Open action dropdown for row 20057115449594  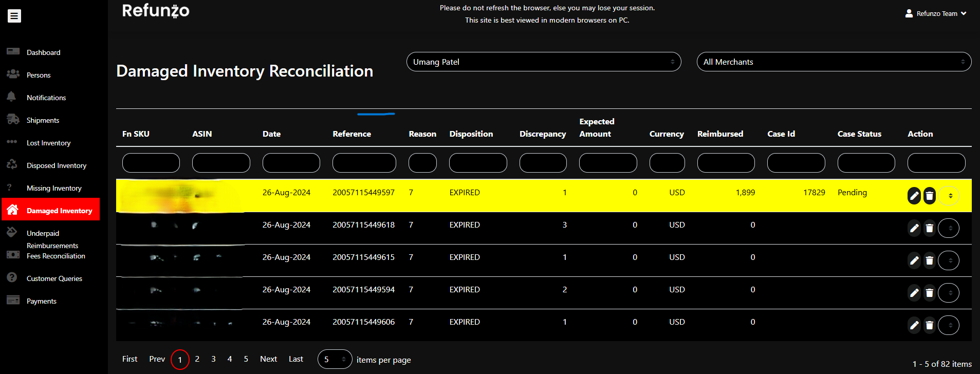click(949, 293)
